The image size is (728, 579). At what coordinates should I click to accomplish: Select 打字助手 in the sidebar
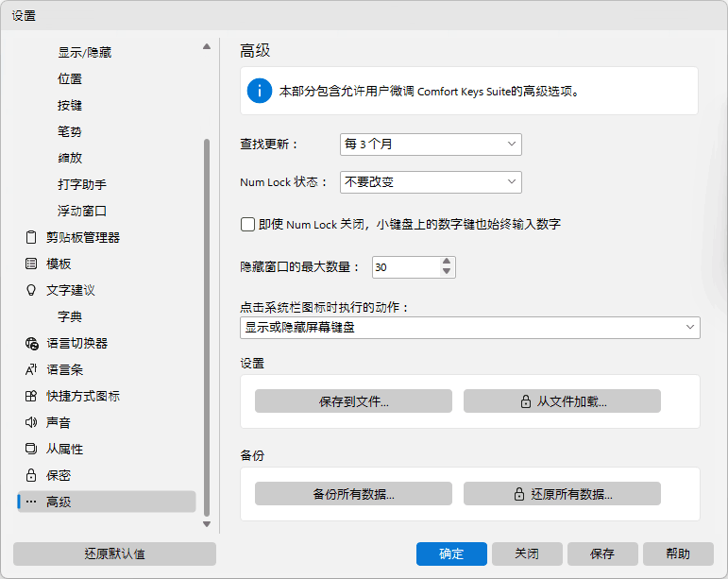tap(82, 184)
